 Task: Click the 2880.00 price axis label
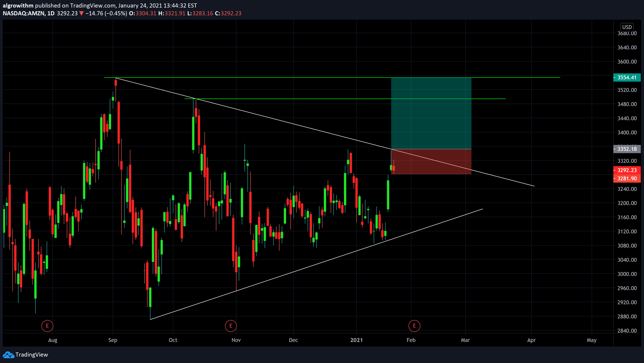[627, 317]
